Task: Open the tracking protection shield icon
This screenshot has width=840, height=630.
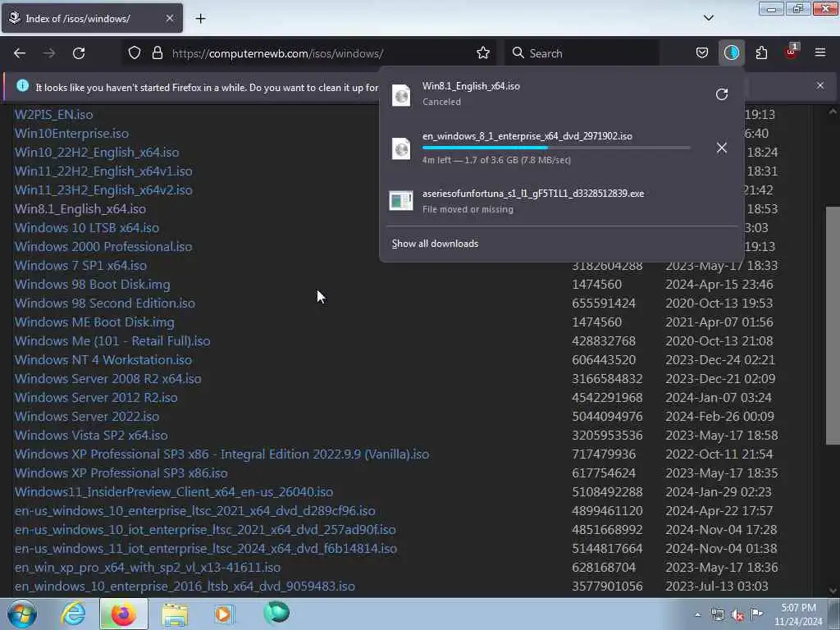Action: click(135, 53)
